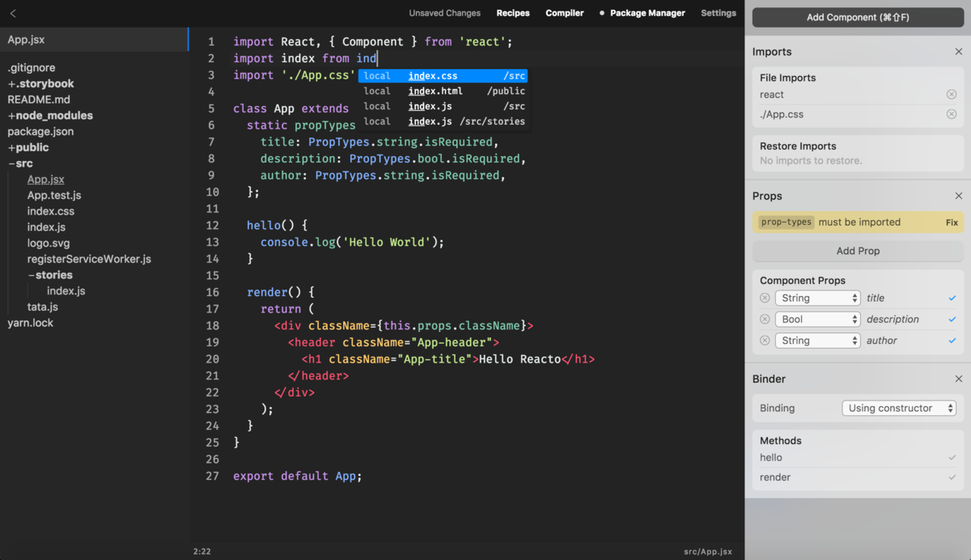Delete the author prop with its remove icon
Viewport: 971px width, 560px height.
(x=765, y=340)
